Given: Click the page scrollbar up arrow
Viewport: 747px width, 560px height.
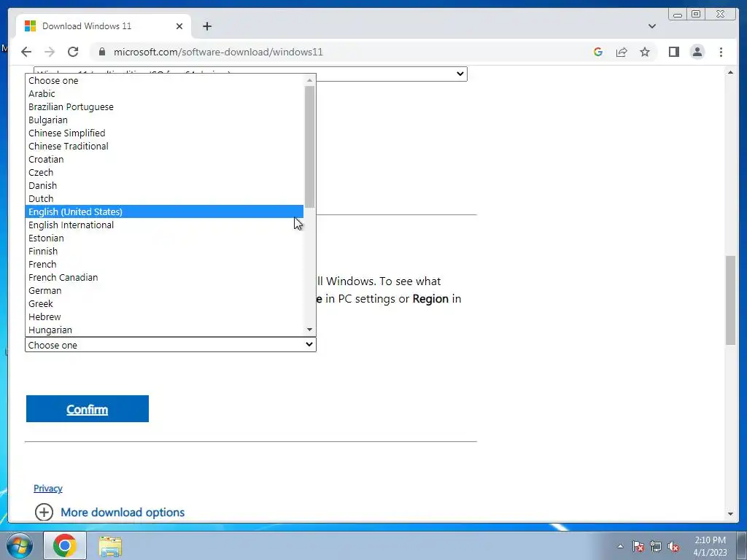Looking at the screenshot, I should 731,72.
